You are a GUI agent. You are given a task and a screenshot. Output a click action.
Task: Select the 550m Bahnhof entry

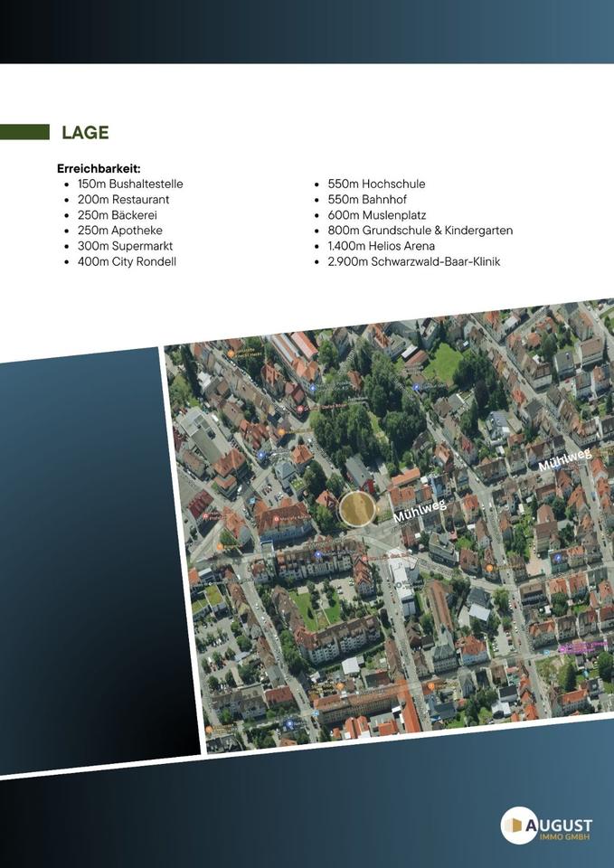[368, 200]
